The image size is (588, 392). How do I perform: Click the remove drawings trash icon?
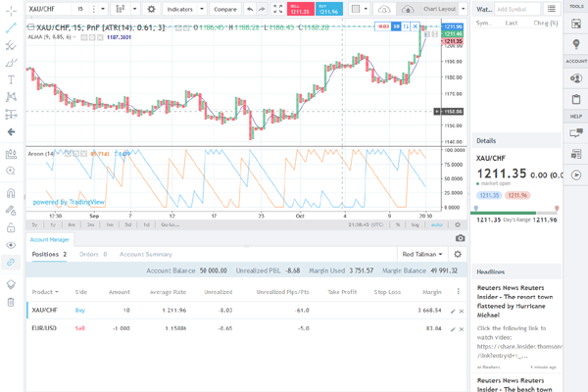11,302
